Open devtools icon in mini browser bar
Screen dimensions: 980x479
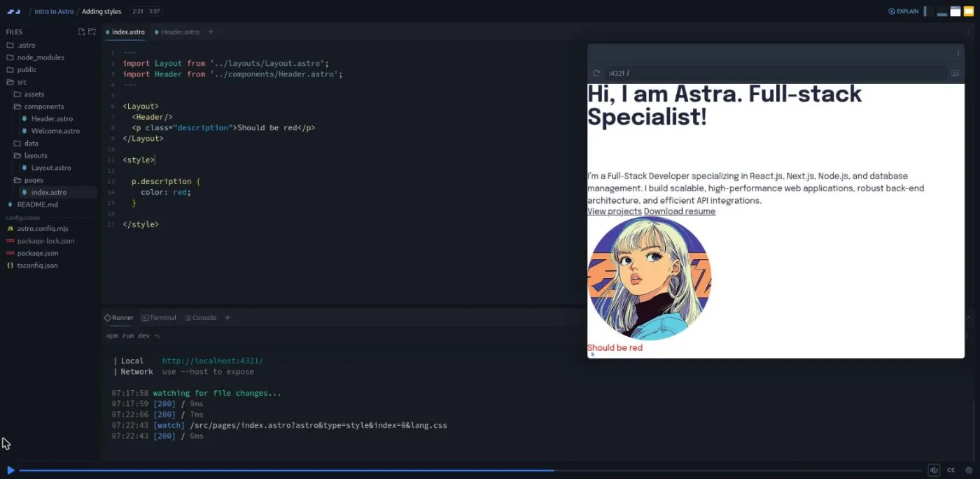[x=955, y=73]
